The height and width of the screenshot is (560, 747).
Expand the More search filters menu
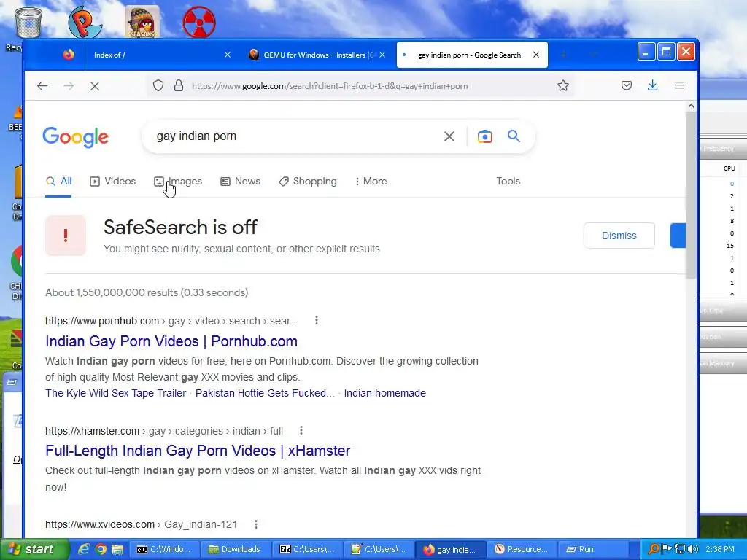click(371, 182)
